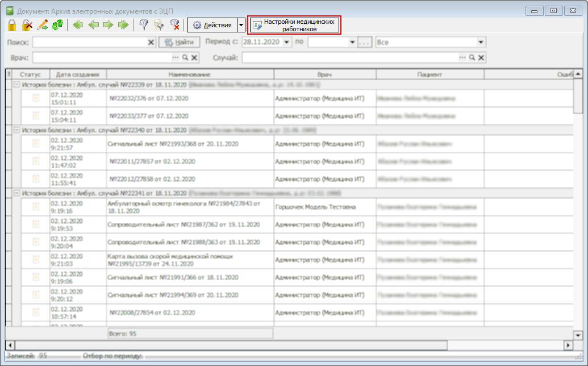Open the Период с date dropdown

287,42
